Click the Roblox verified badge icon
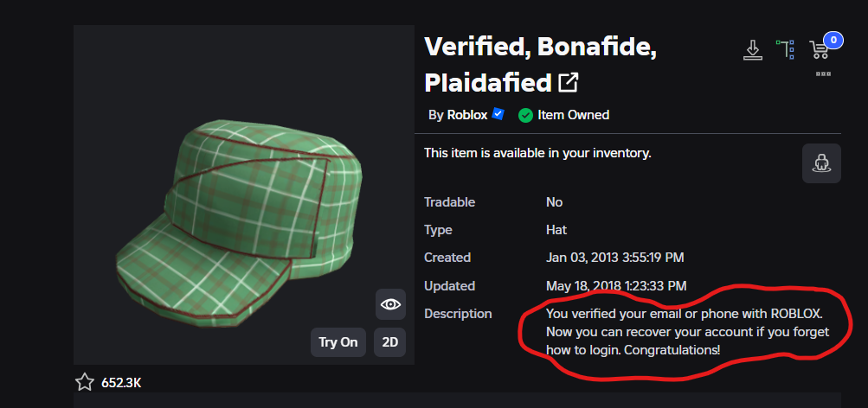This screenshot has height=408, width=868. [x=498, y=114]
